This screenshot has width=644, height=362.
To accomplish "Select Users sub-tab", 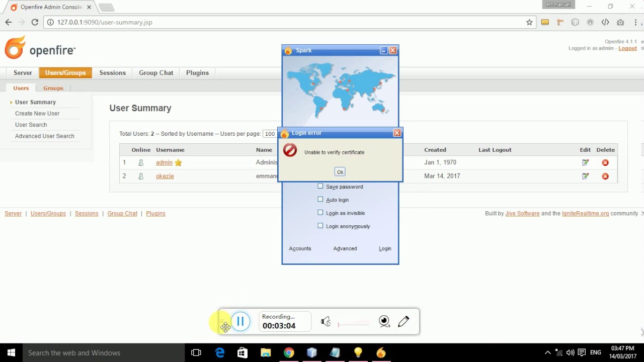I will [21, 88].
